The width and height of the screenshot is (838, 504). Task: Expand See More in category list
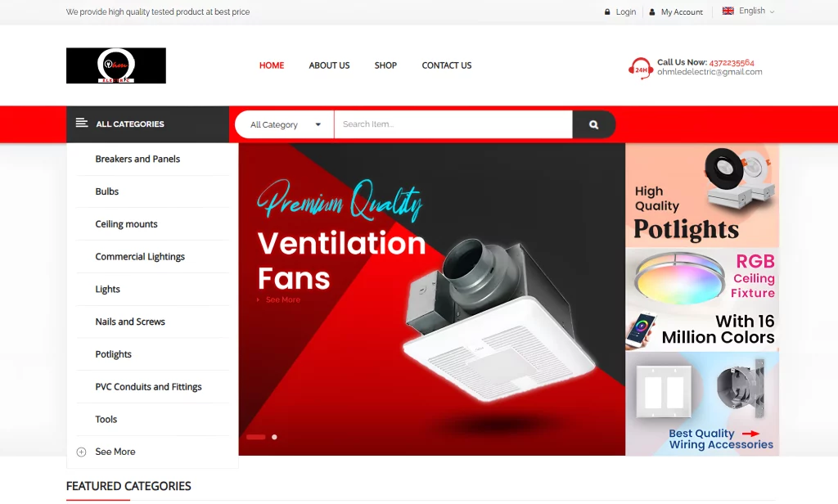pyautogui.click(x=115, y=452)
